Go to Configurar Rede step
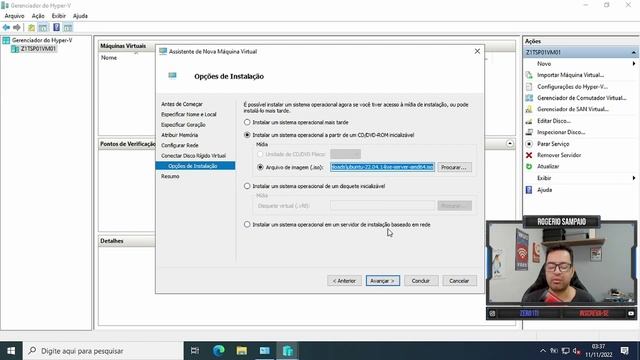 tap(180, 145)
